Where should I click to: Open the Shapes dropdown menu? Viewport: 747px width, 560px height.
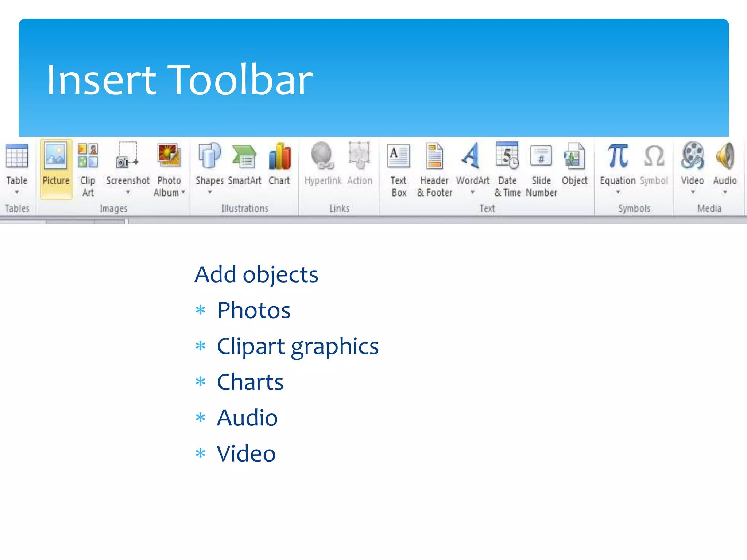click(x=210, y=192)
